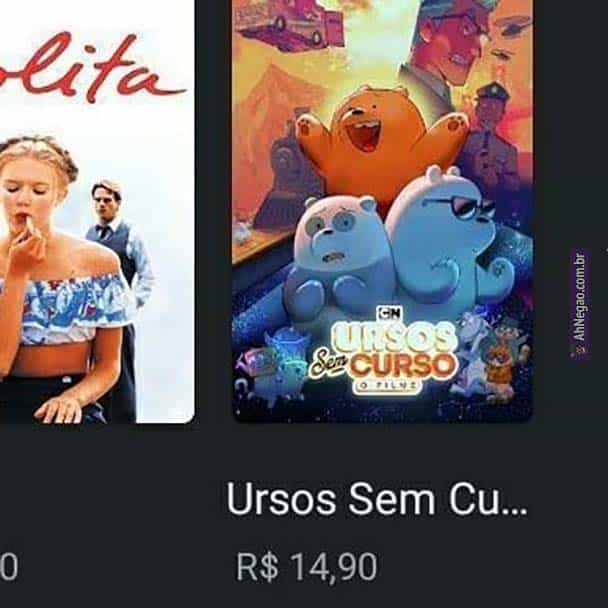The height and width of the screenshot is (608, 608).
Task: Click the steam locomotive in poster artwork
Action: 287,173
